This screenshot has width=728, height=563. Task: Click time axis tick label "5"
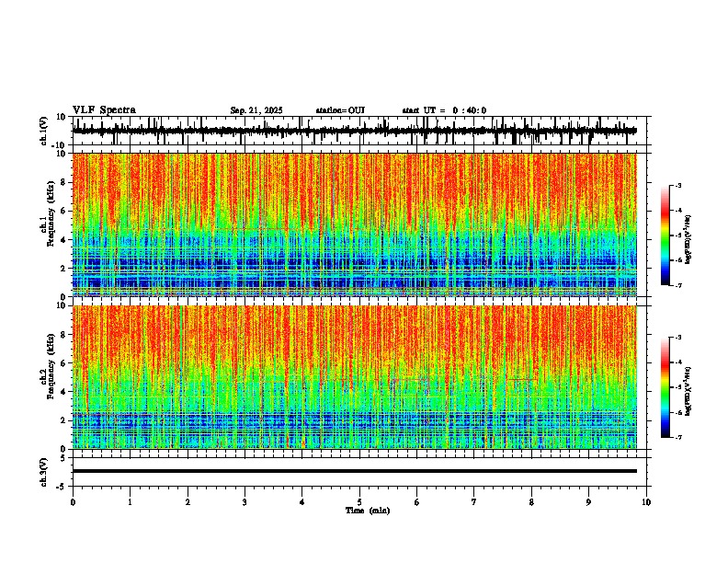(359, 502)
